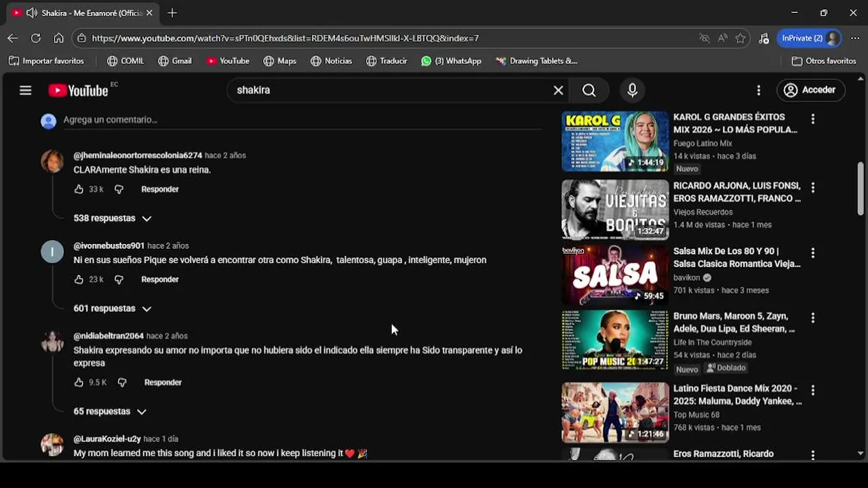Open Latino Fiesta Dance Mix thumbnail
The width and height of the screenshot is (868, 488).
click(615, 412)
